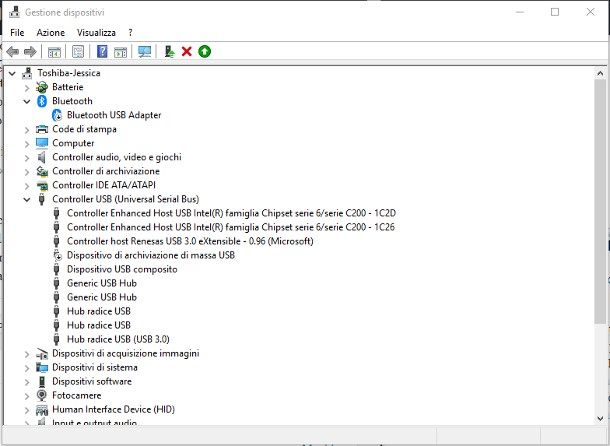Open the Azione menu
This screenshot has height=446, width=610.
[51, 33]
